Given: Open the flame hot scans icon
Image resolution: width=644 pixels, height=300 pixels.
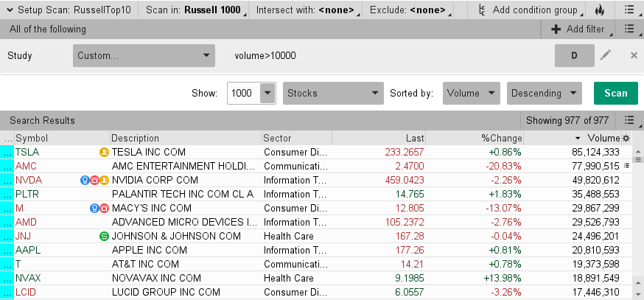Looking at the screenshot, I should [x=600, y=10].
